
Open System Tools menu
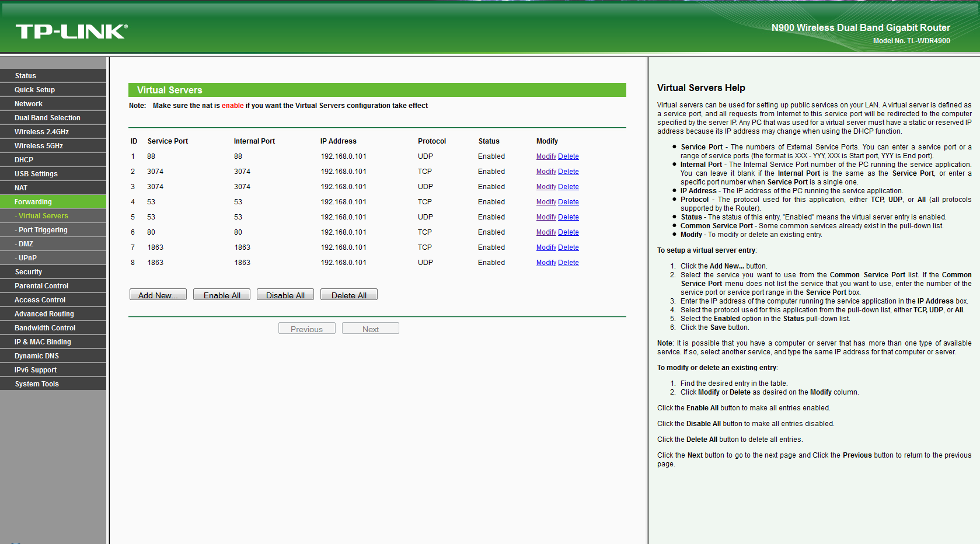tap(53, 384)
